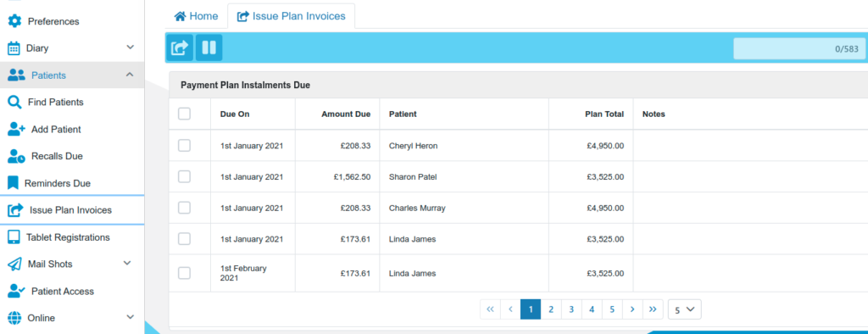Click the Reminders Due bookmark icon
This screenshot has width=868, height=334.
tap(14, 183)
